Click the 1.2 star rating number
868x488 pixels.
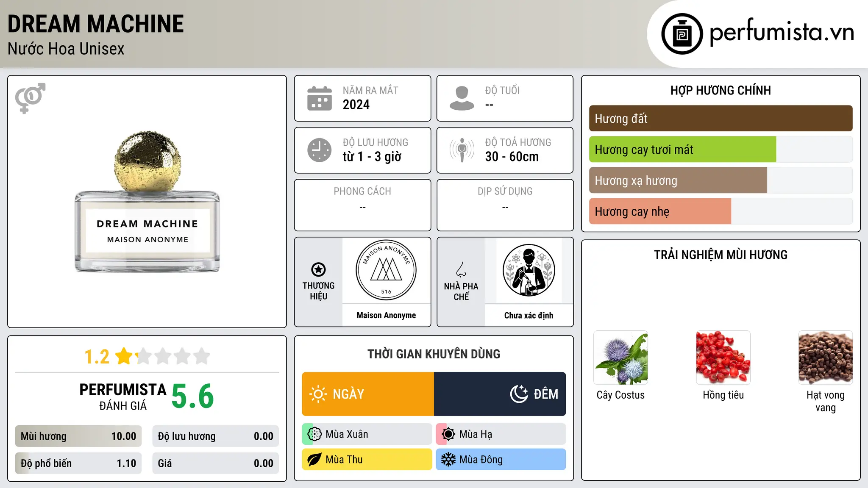[x=97, y=357]
